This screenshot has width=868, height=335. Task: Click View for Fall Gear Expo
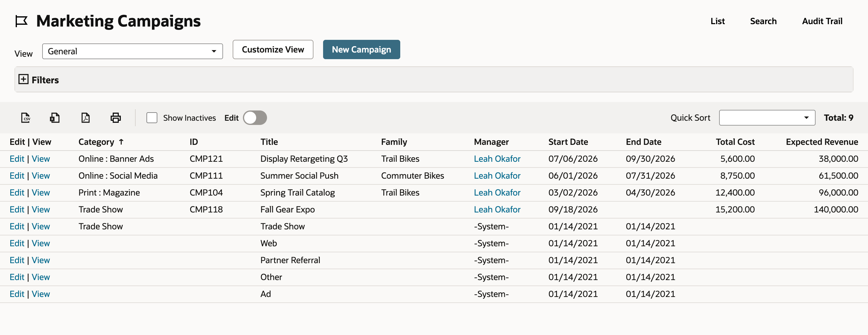click(41, 209)
